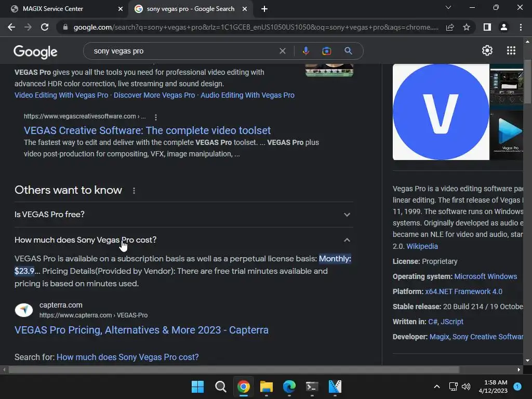Open Chrome side panel
This screenshot has height=399, width=532.
point(487,27)
